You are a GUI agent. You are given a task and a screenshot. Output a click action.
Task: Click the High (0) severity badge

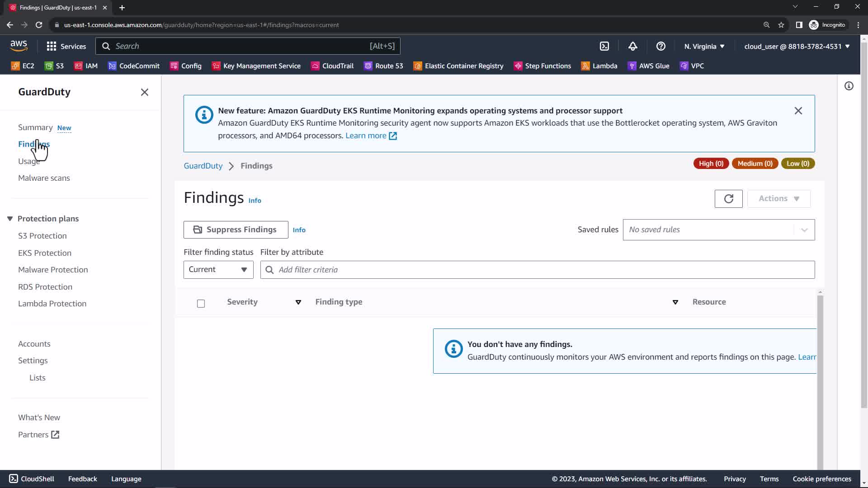[711, 164]
